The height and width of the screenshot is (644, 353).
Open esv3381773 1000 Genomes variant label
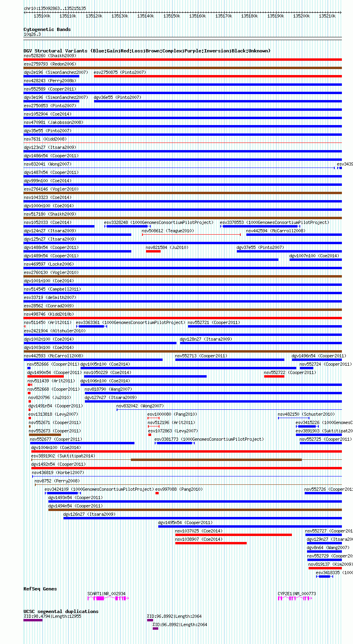209,439
